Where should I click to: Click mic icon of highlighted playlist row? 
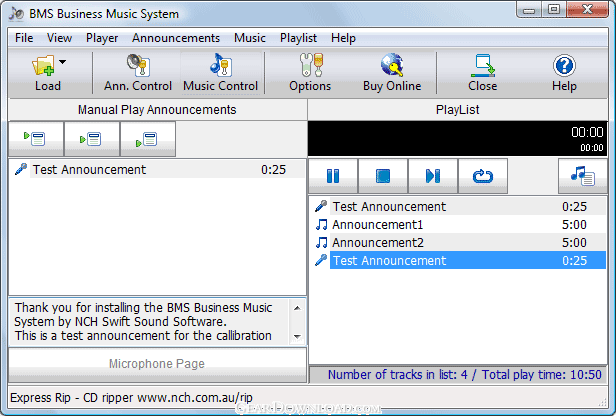[321, 260]
